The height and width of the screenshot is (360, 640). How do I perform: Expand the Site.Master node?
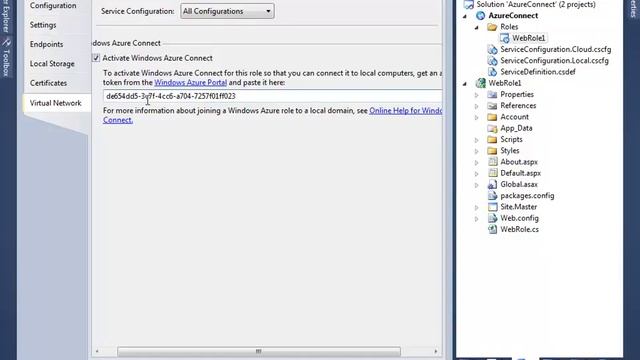click(x=476, y=207)
